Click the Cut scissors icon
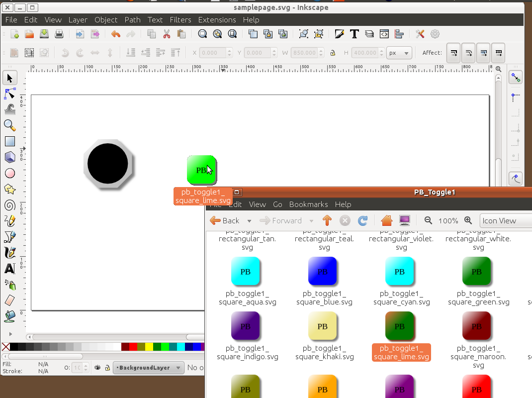Viewport: 532px width, 398px height. [167, 34]
